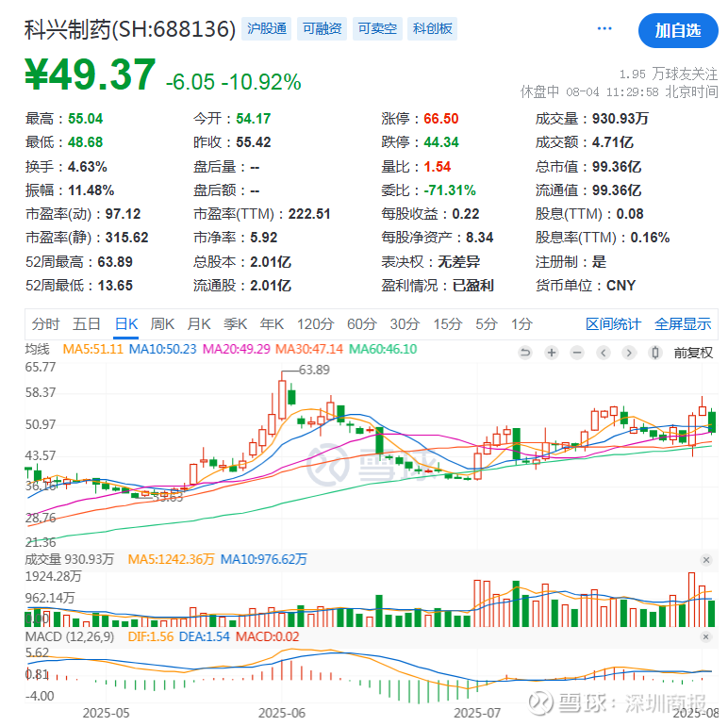
Task: Switch to 60分 interval tab
Action: [362, 324]
